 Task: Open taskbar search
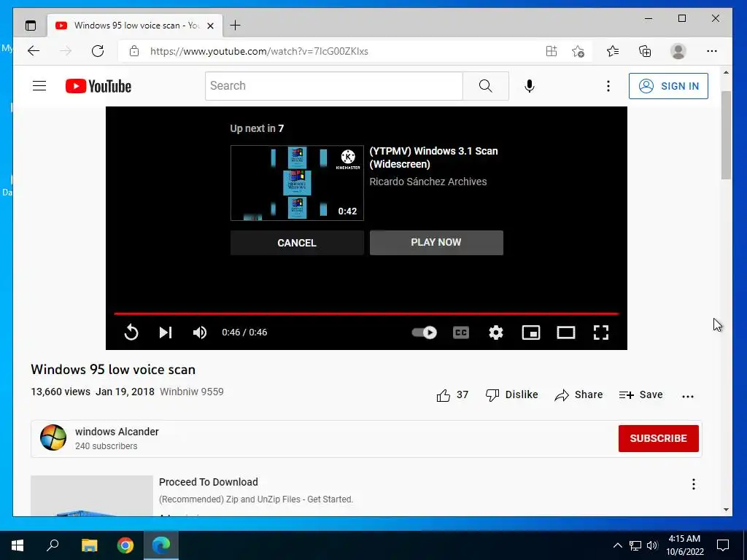click(x=53, y=545)
